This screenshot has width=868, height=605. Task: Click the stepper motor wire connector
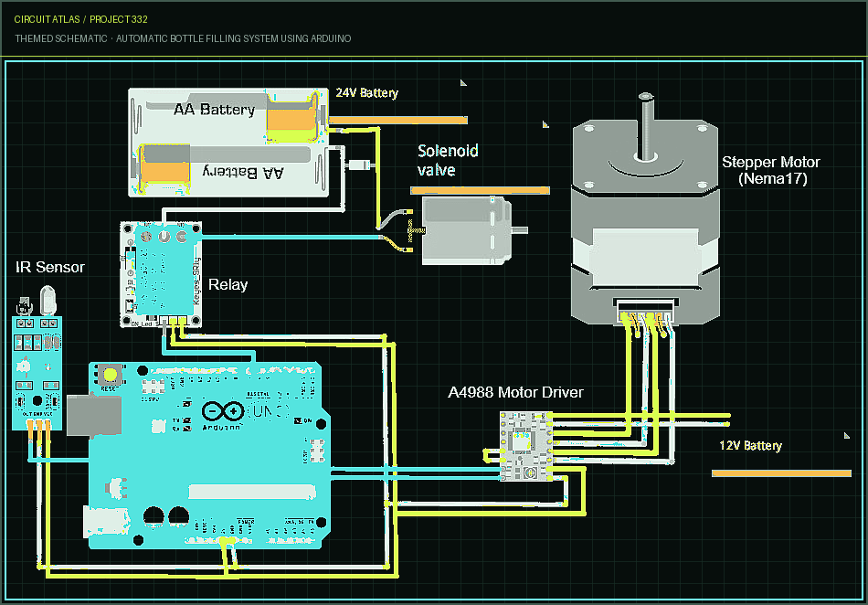(x=645, y=311)
